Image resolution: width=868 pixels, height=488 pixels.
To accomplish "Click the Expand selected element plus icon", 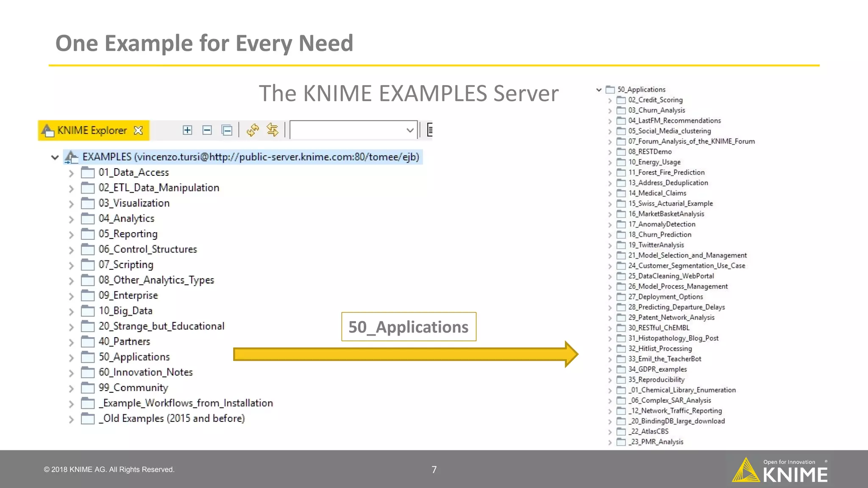I will pyautogui.click(x=187, y=130).
